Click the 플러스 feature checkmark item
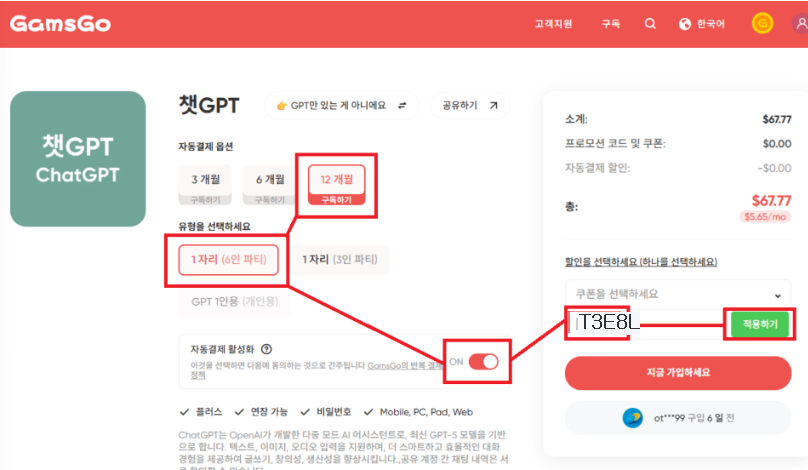 201,412
